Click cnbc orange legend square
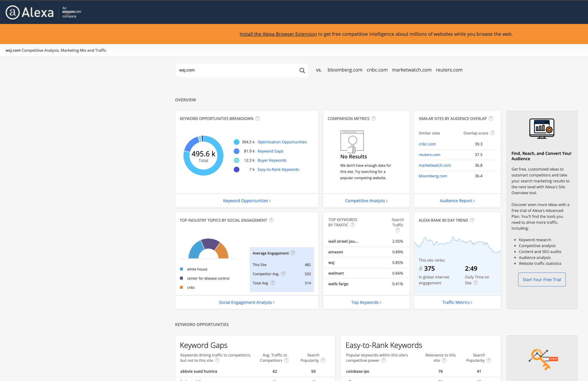 181,287
